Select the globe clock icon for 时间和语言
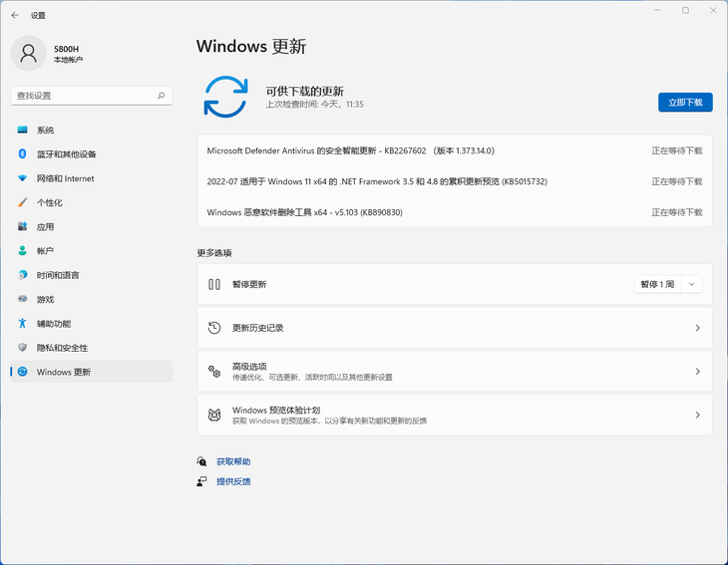This screenshot has height=565, width=728. coord(22,275)
